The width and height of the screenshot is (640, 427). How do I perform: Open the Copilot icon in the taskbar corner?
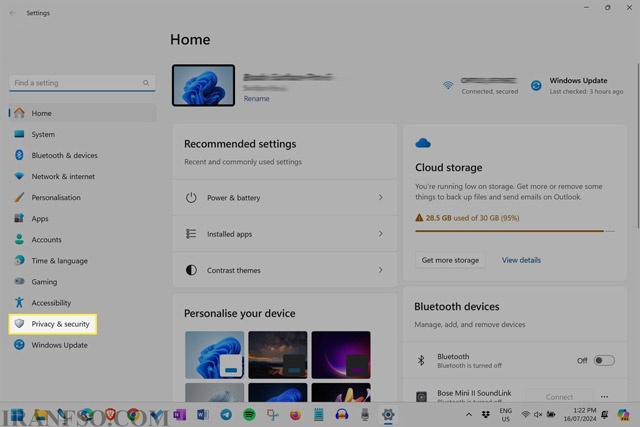(623, 415)
